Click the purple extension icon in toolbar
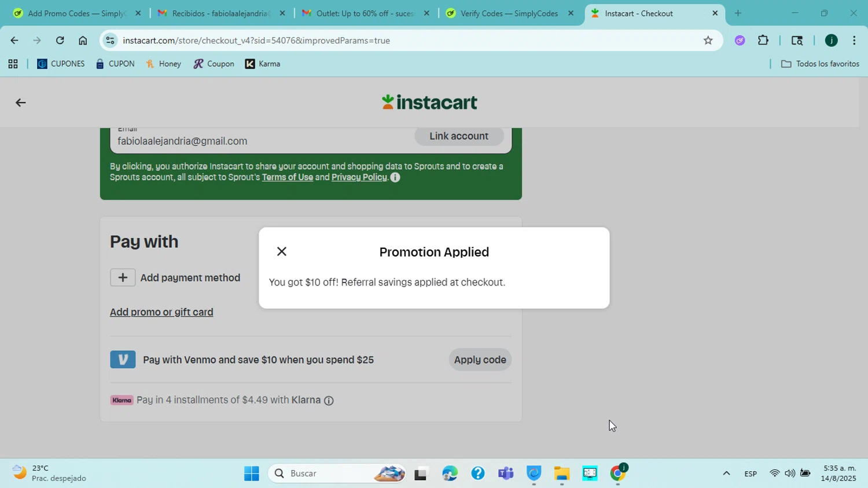Image resolution: width=868 pixels, height=488 pixels. (740, 41)
